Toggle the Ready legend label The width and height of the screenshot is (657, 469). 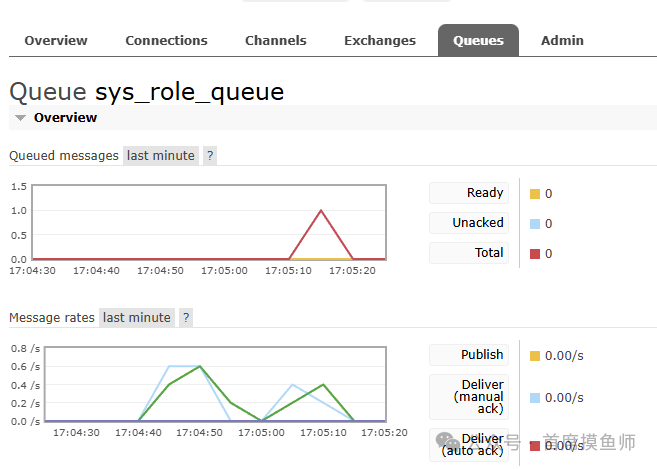pyautogui.click(x=469, y=193)
